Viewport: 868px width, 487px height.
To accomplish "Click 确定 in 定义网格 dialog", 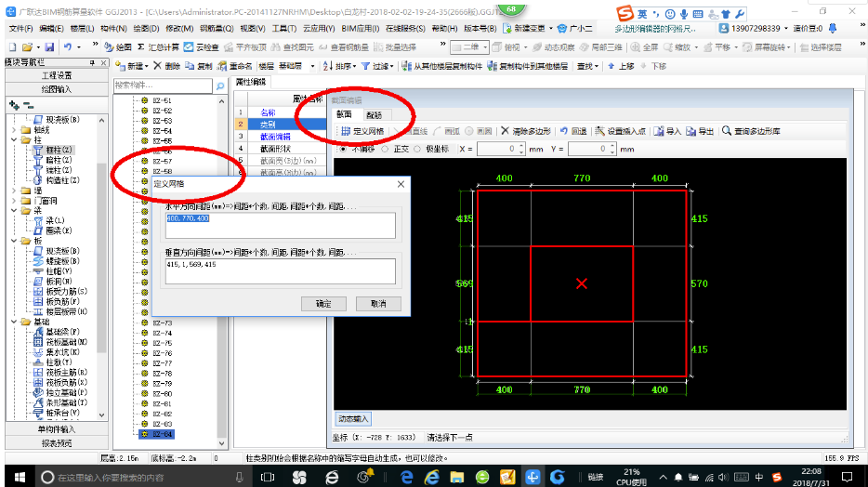I will 323,304.
